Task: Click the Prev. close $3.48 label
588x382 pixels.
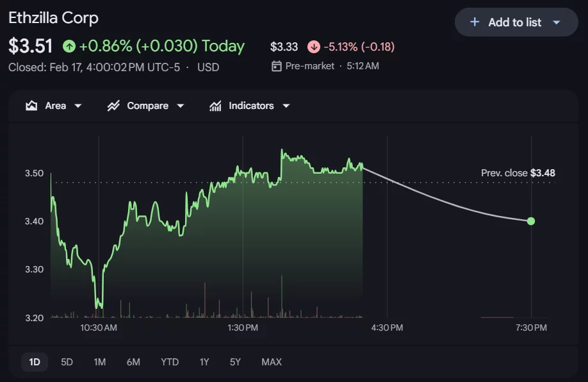Action: pos(518,172)
